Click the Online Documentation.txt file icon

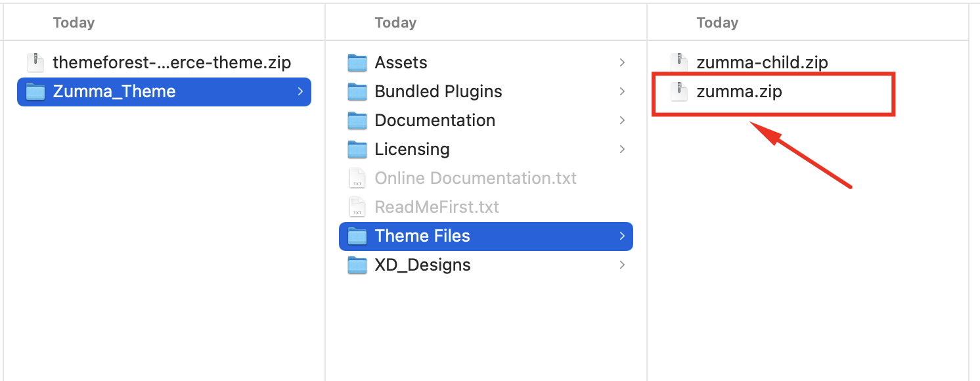(x=357, y=178)
